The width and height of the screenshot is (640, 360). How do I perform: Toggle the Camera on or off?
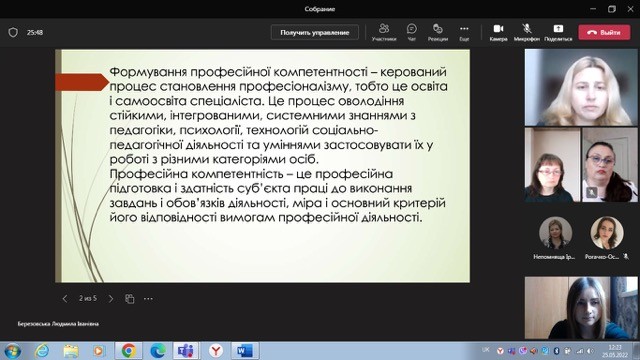[x=498, y=32]
